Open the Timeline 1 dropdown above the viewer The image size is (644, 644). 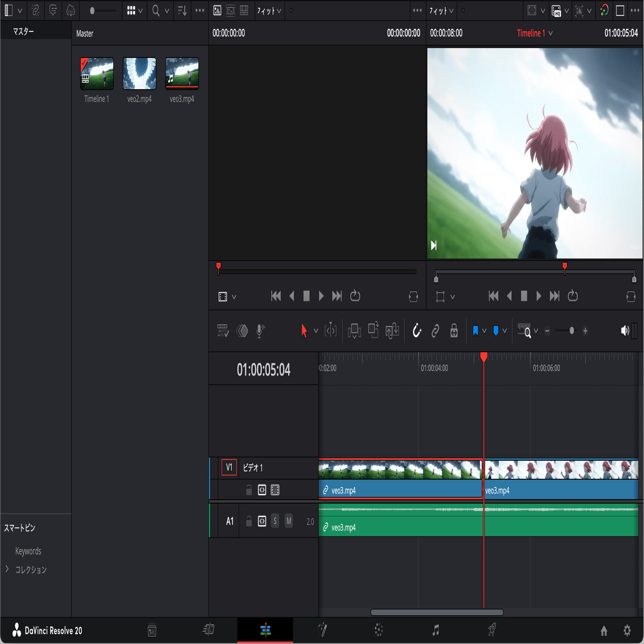pyautogui.click(x=534, y=33)
